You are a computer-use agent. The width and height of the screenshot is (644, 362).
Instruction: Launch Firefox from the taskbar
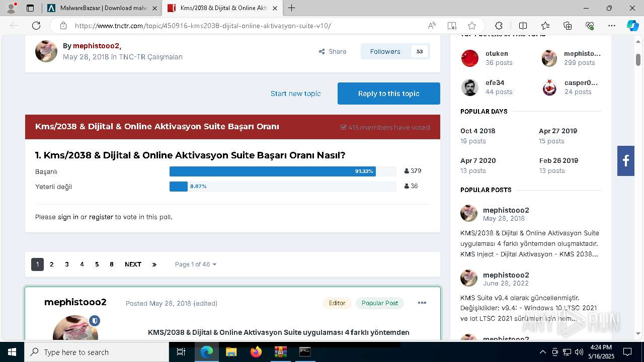point(256,352)
